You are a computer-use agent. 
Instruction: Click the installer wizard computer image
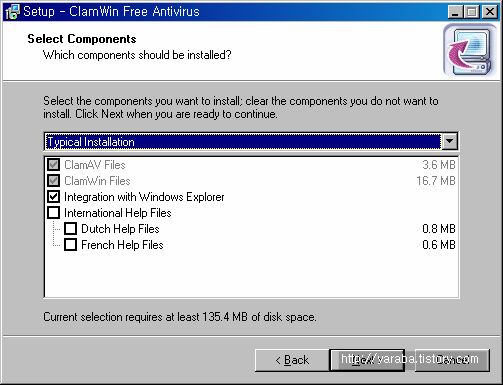pyautogui.click(x=470, y=51)
